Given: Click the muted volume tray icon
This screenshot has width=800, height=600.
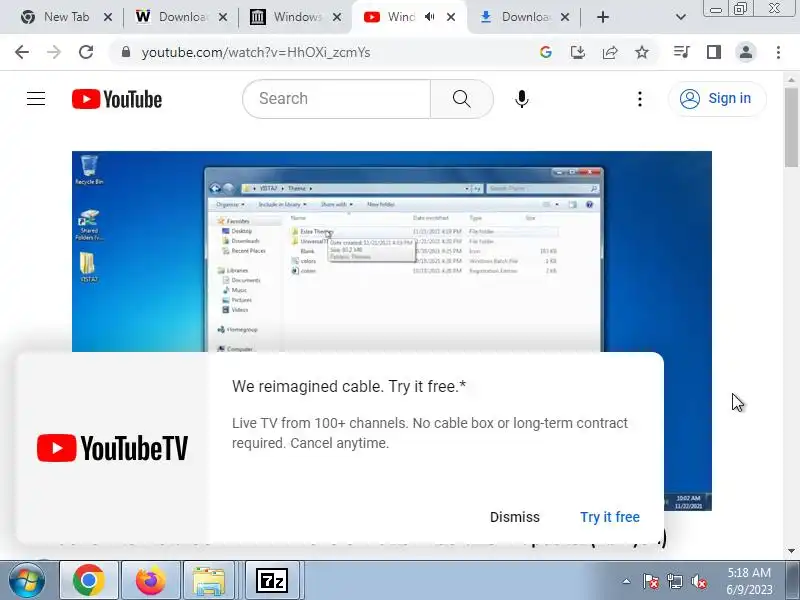Looking at the screenshot, I should pyautogui.click(x=698, y=581).
